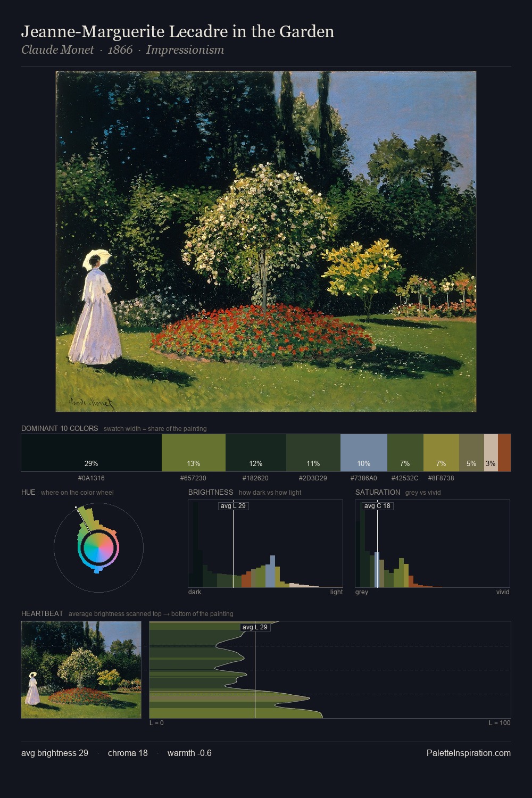Click 'where on the color wheel' caption
This screenshot has height=798, width=532.
coord(77,492)
